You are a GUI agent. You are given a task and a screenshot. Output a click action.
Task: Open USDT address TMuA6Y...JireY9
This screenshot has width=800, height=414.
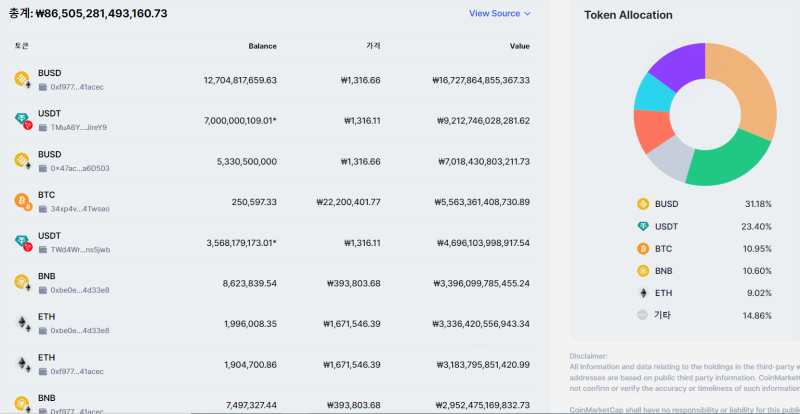(x=79, y=128)
